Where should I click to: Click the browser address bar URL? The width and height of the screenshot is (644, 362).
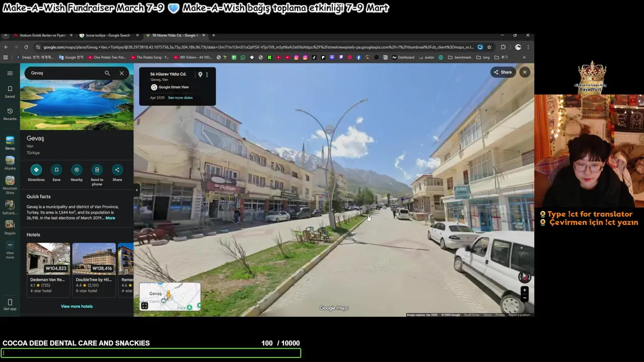coord(259,47)
